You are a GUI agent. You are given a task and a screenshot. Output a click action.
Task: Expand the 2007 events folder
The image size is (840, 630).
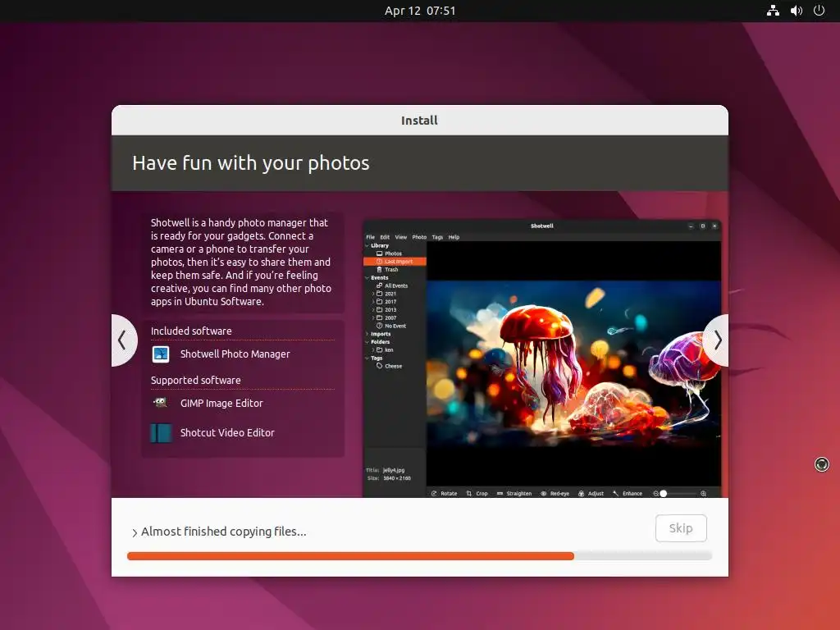click(x=373, y=317)
